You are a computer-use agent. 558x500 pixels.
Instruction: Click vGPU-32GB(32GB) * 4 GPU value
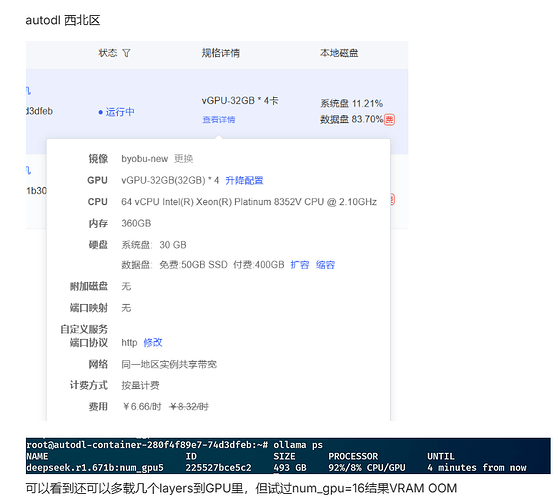pyautogui.click(x=170, y=180)
